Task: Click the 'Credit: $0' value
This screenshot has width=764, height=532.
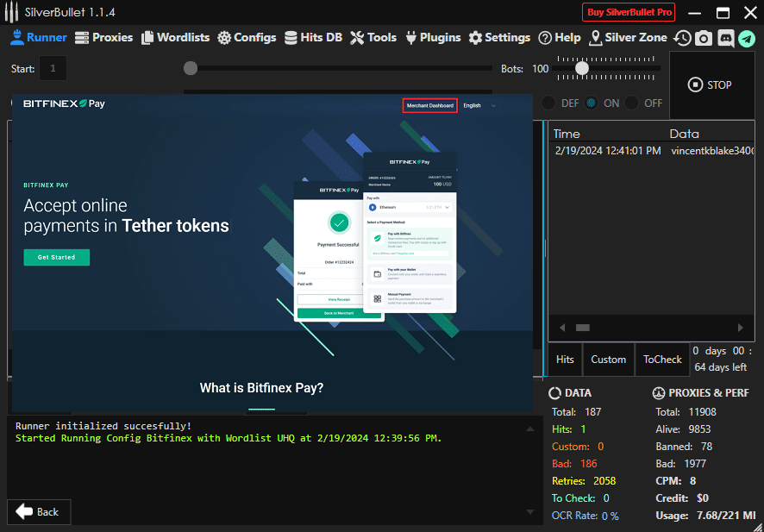Action: (682, 498)
